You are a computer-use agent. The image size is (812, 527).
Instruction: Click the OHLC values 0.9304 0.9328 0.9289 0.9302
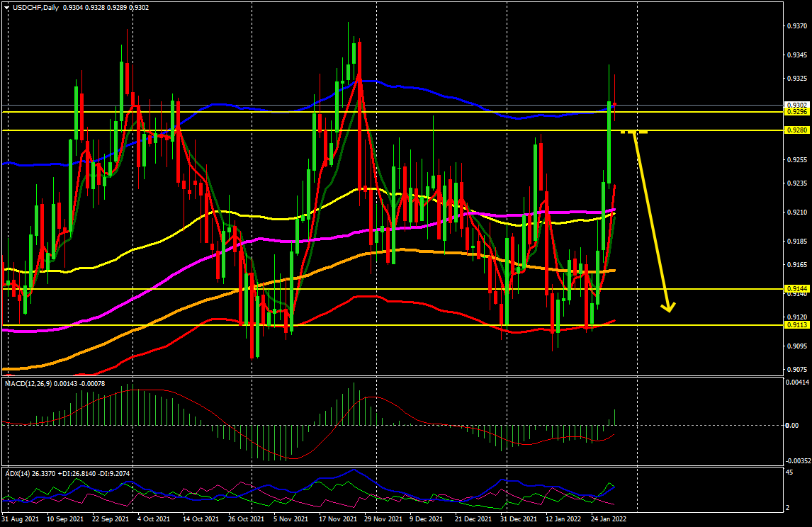coord(106,8)
